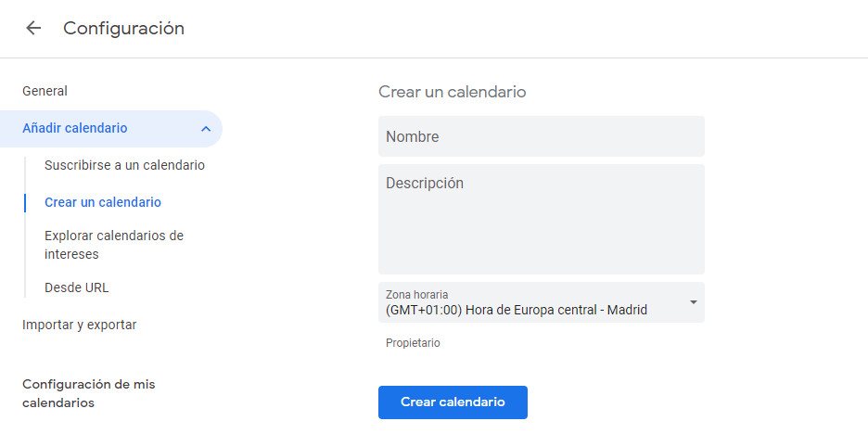The width and height of the screenshot is (868, 434).
Task: Go back using the arrow beside Configuración
Action: 33,28
